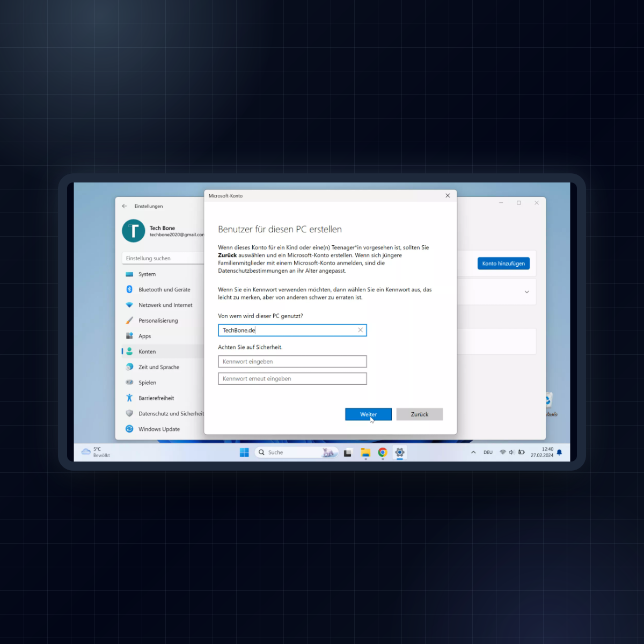Open the clock showing 12:40

542,452
